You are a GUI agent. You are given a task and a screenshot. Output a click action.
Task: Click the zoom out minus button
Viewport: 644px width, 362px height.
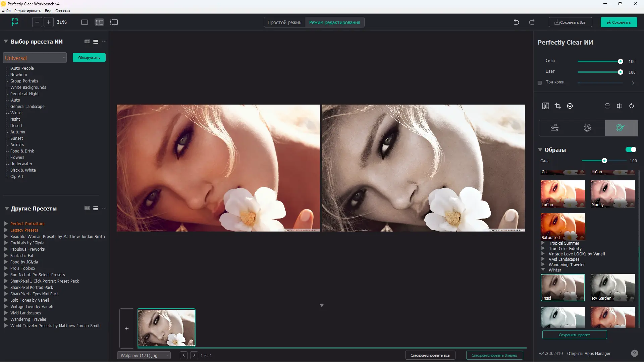coord(37,22)
